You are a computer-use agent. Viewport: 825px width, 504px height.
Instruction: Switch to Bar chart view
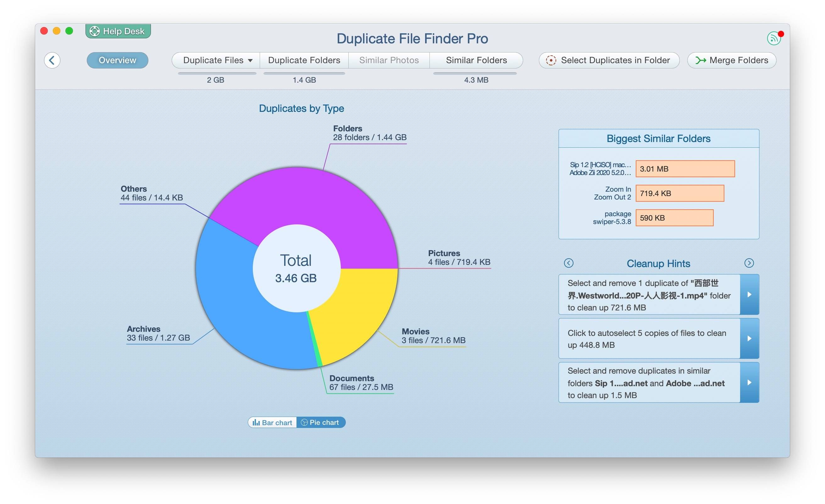[273, 423]
